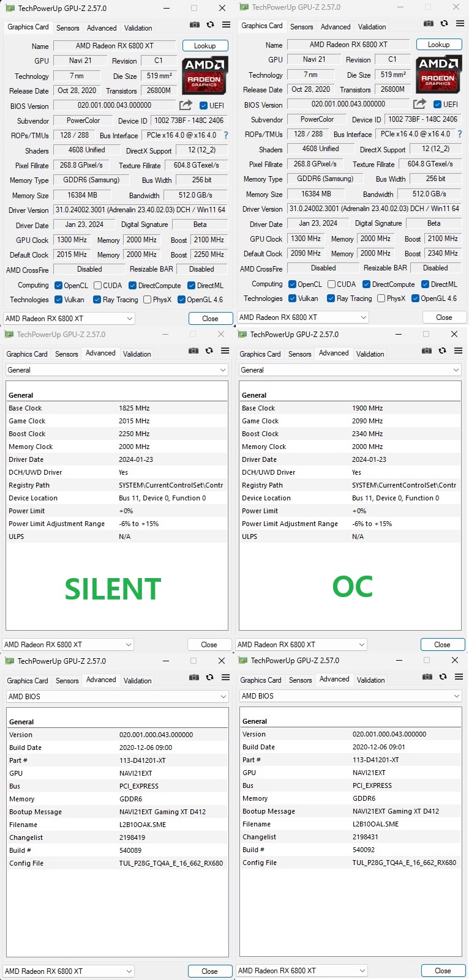Switch to Graphics Card tab in SILENT window
469x980 pixels.
pos(27,354)
